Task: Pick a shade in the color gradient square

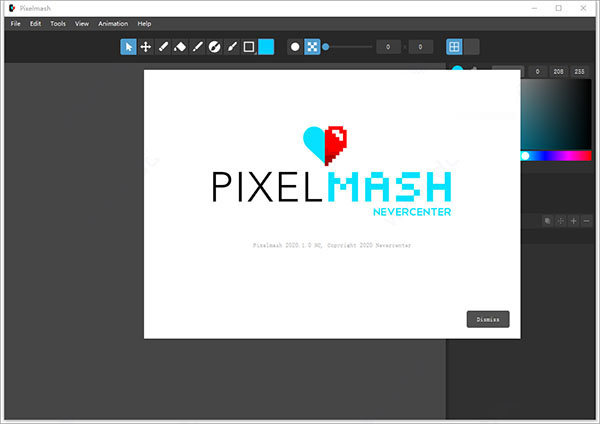Action: pos(556,114)
